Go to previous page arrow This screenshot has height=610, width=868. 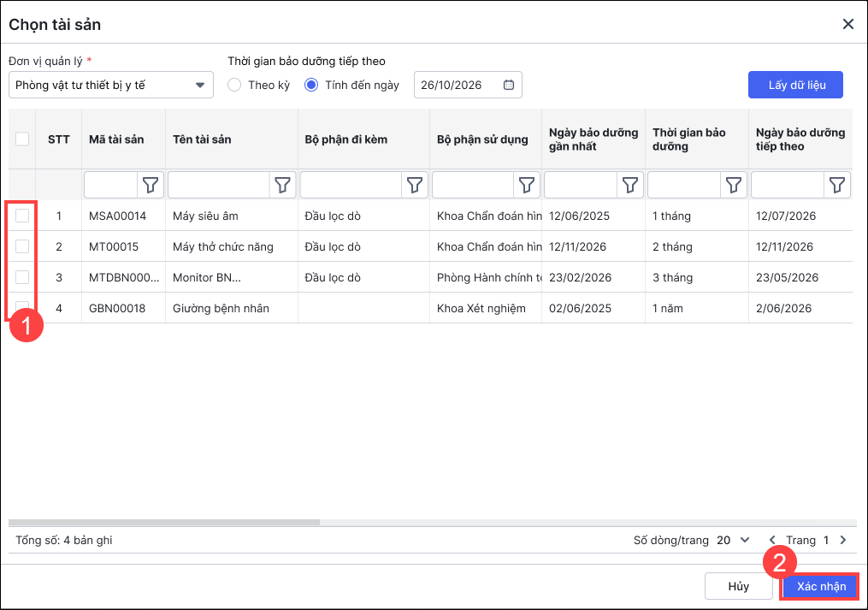(773, 540)
